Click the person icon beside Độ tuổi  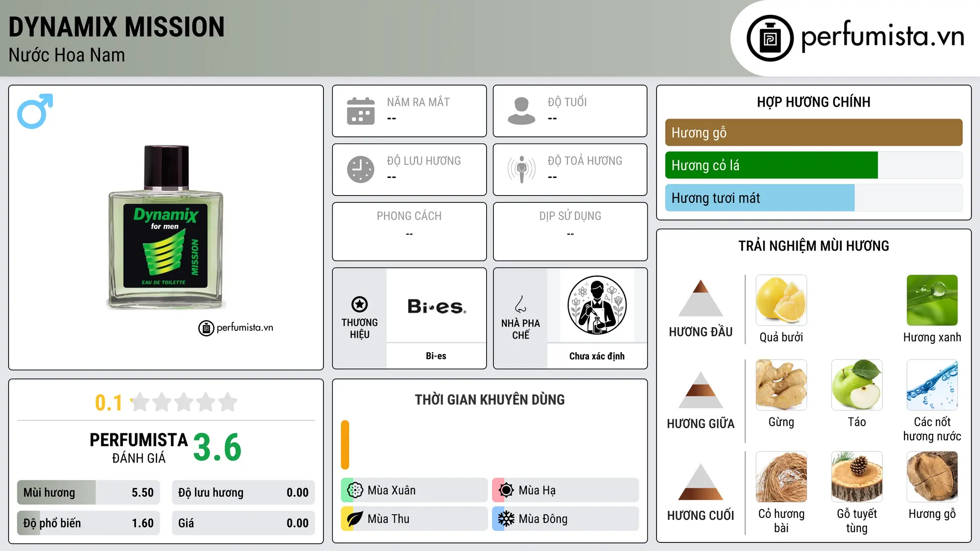[522, 111]
